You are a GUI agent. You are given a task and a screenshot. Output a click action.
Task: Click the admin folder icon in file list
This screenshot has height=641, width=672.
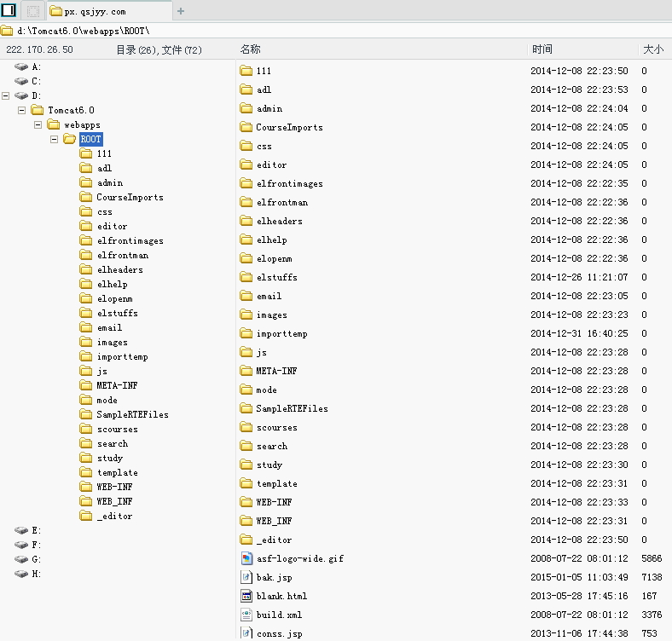[x=246, y=108]
